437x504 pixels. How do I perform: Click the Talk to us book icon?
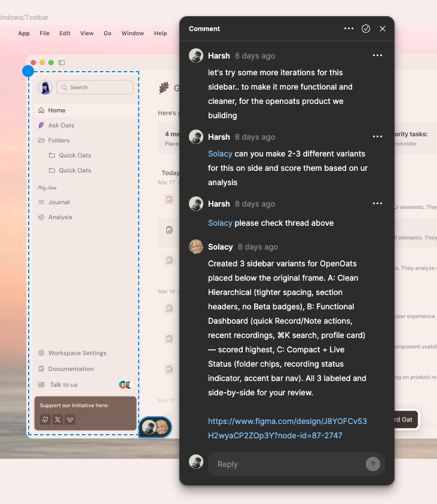tap(41, 385)
